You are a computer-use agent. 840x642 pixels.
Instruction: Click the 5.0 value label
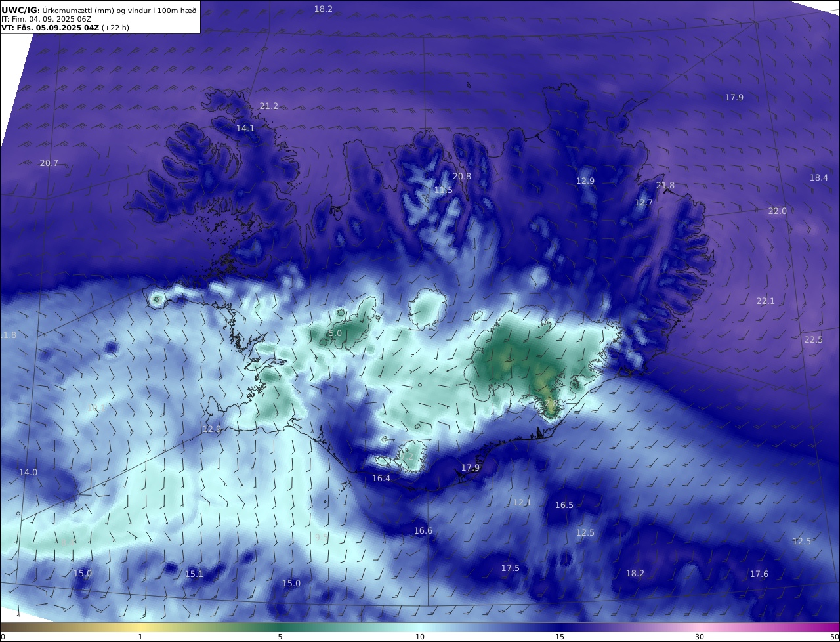tap(335, 333)
